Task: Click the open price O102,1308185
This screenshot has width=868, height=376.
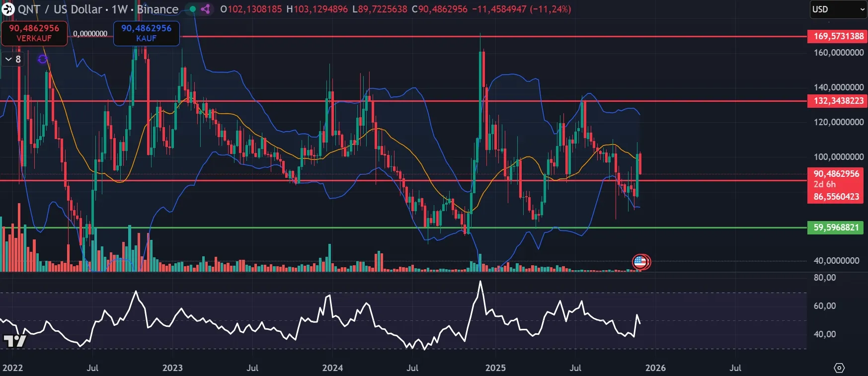Action: tap(251, 9)
